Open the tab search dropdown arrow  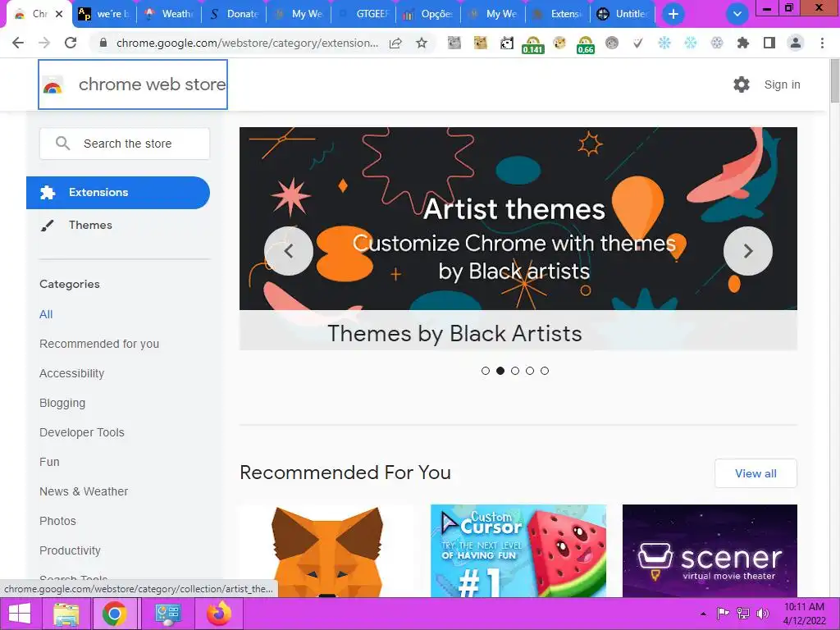tap(737, 14)
